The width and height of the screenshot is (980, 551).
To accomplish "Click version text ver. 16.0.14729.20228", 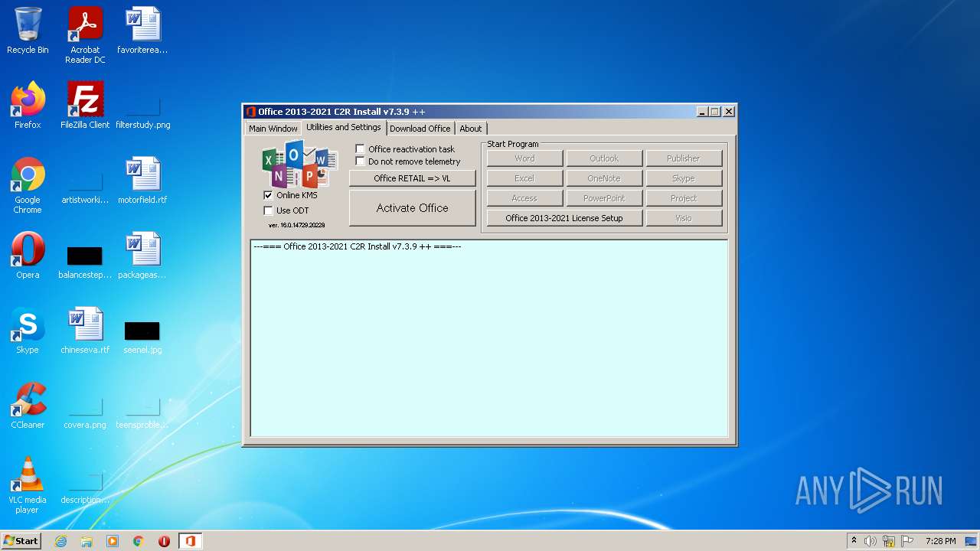I will (296, 225).
